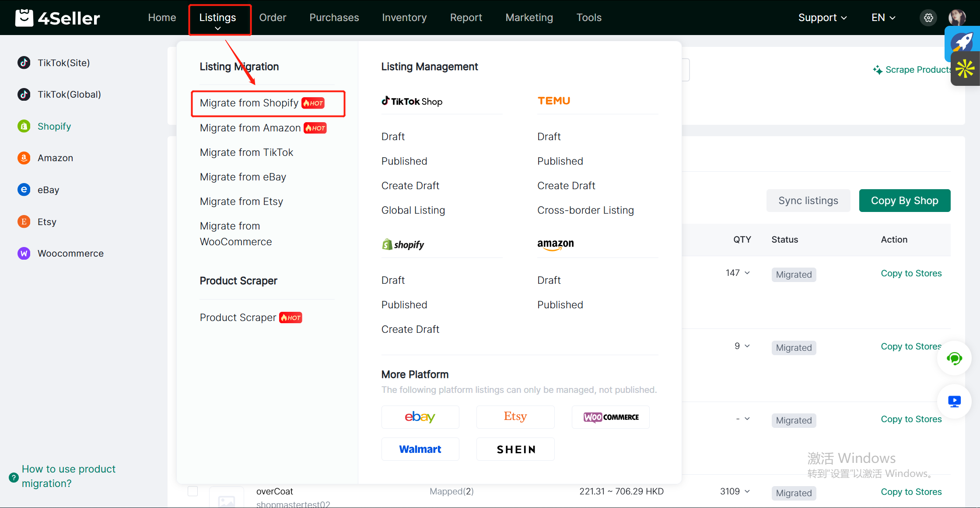Open the Order menu
Viewport: 980px width, 508px height.
click(273, 18)
